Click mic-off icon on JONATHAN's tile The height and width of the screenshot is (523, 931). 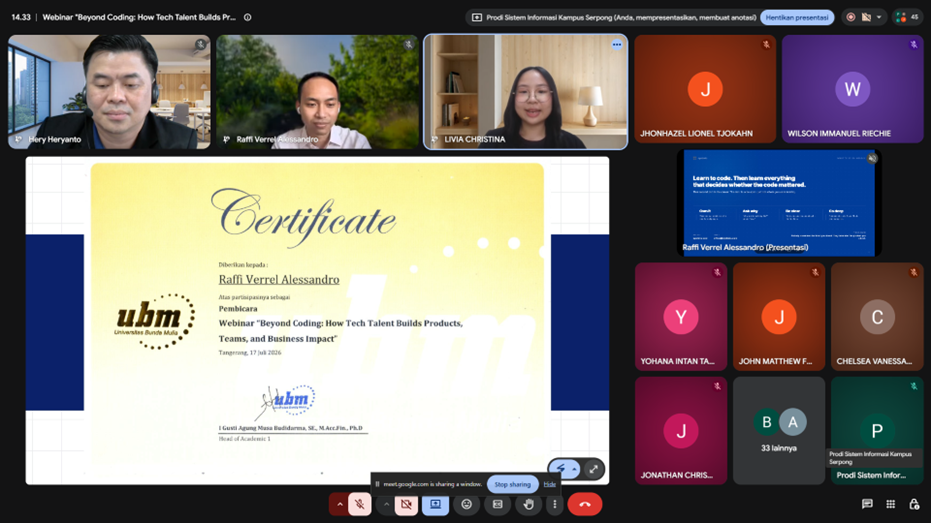(x=717, y=386)
